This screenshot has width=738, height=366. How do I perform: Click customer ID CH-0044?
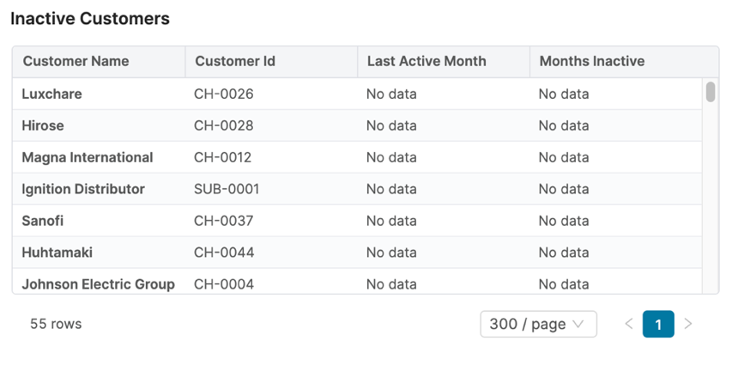coord(224,253)
